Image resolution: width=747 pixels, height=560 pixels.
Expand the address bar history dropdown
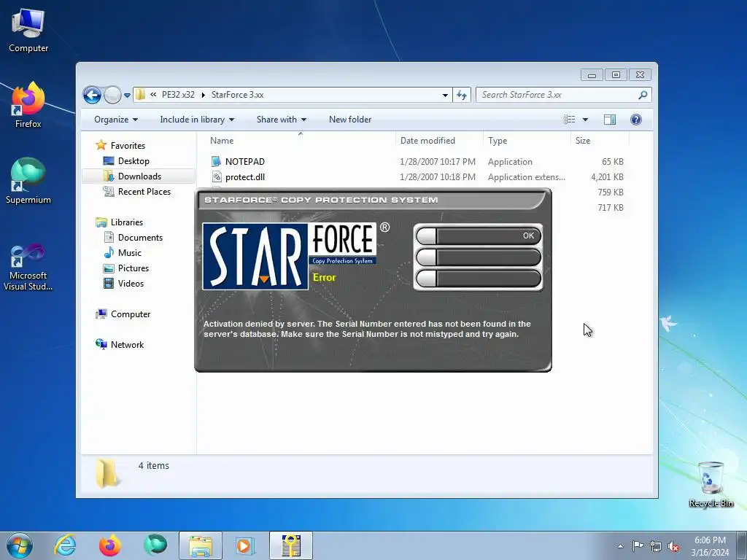coord(445,96)
